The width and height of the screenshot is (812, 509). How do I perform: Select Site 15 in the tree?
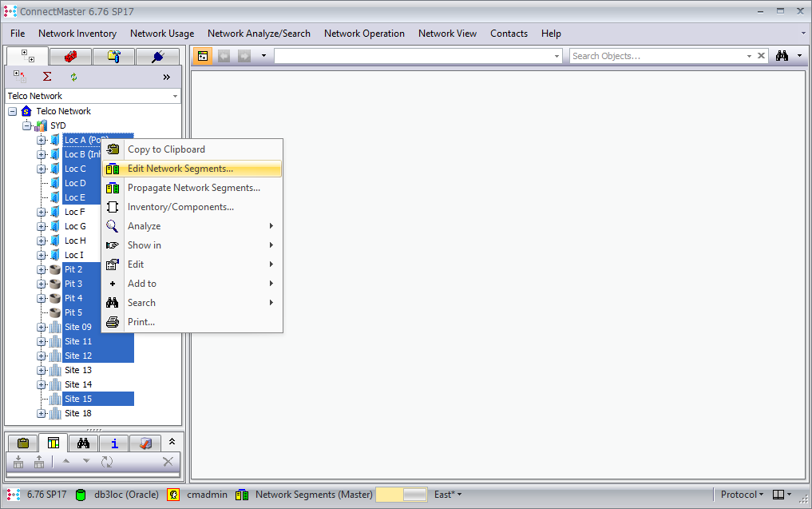[78, 399]
